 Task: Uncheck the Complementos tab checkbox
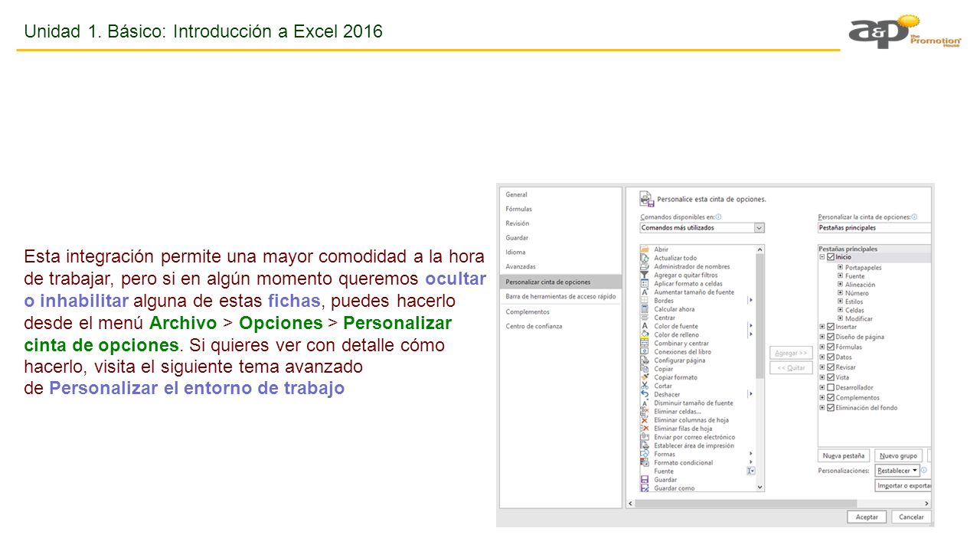tap(831, 397)
